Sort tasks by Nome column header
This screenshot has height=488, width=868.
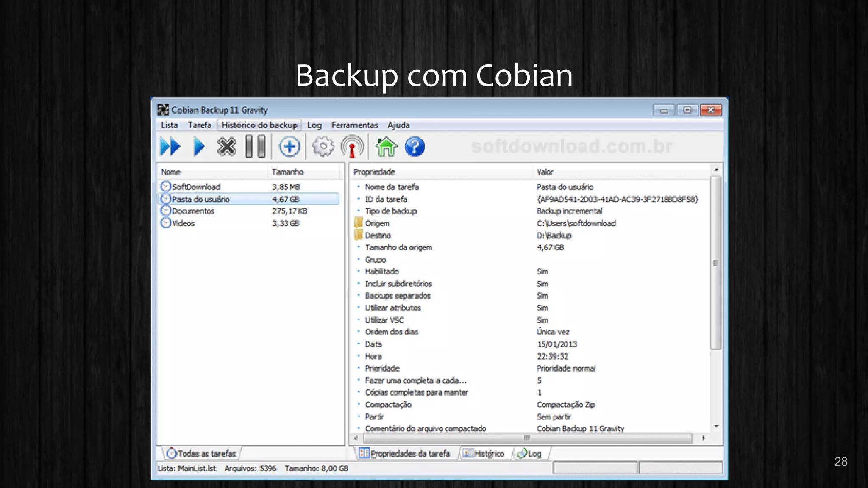(x=212, y=172)
